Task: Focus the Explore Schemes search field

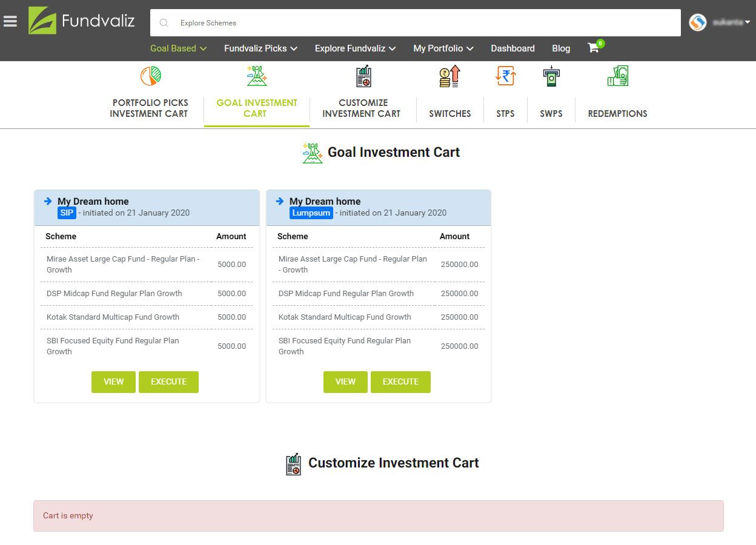Action: click(416, 23)
